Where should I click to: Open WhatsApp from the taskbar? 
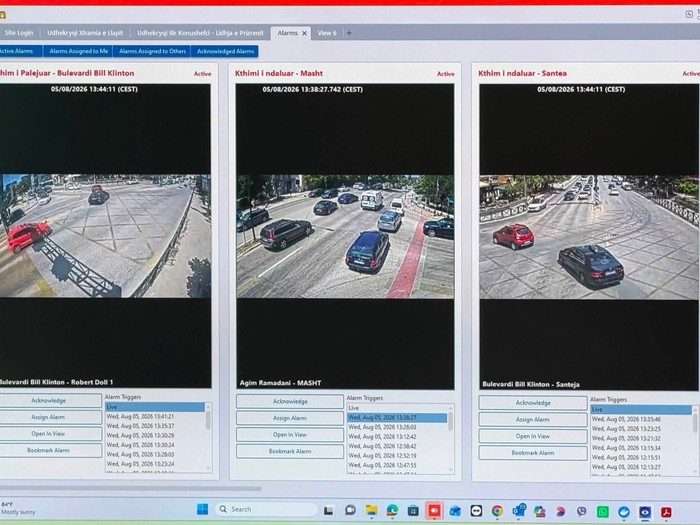(603, 512)
